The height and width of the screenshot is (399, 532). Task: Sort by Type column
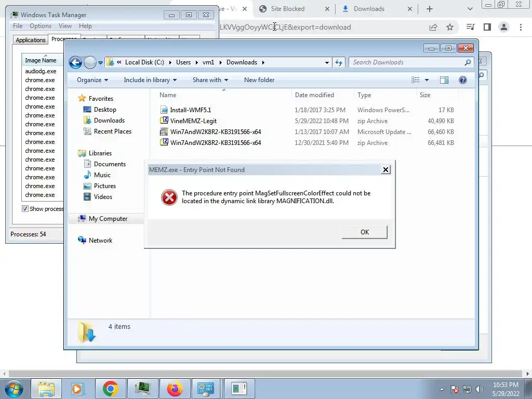point(364,95)
